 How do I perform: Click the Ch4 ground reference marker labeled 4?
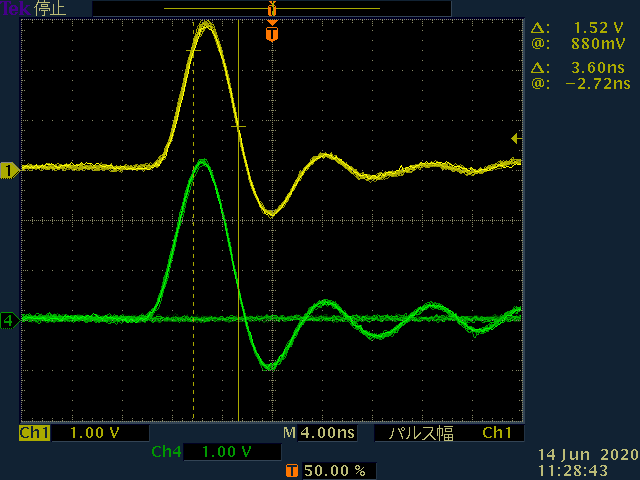coord(9,320)
